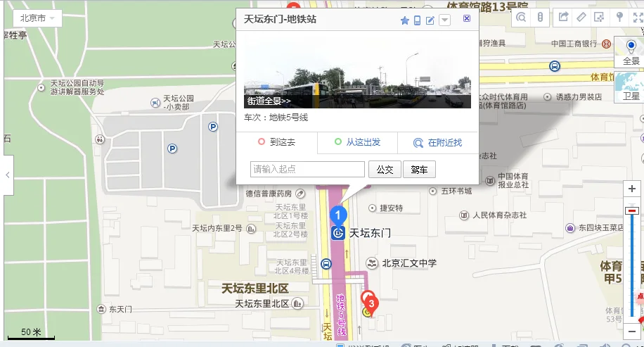Image resolution: width=644 pixels, height=347 pixels.
Task: Zoom out with the minus button
Action: 631,331
